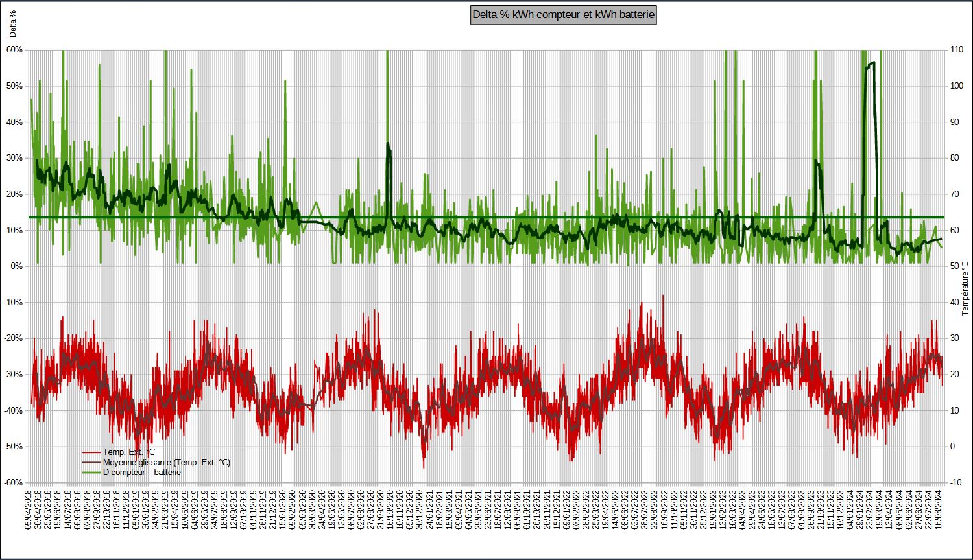Click the -50% label on the left axis
The height and width of the screenshot is (560, 973).
click(x=14, y=447)
